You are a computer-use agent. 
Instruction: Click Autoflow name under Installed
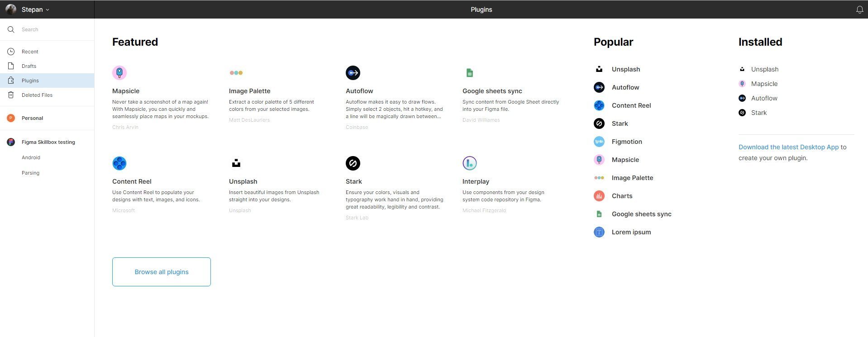pos(764,98)
